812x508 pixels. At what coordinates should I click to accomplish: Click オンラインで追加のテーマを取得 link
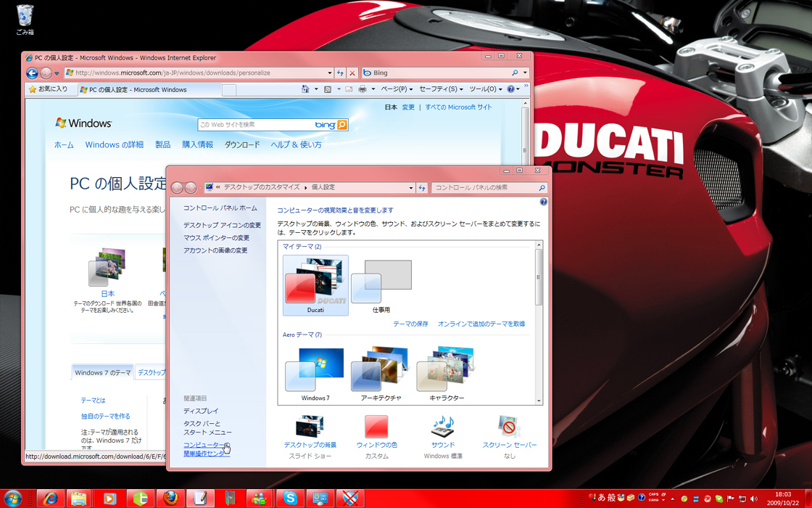click(481, 324)
